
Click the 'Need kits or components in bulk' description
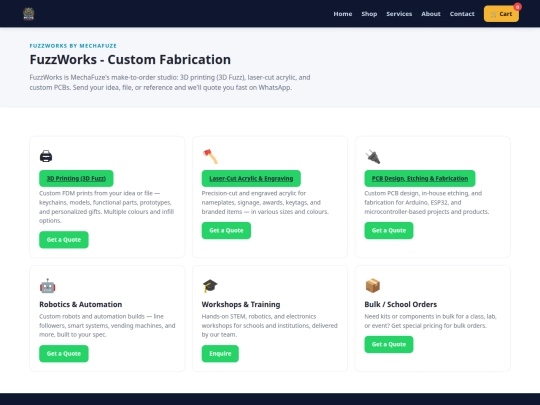tap(430, 321)
